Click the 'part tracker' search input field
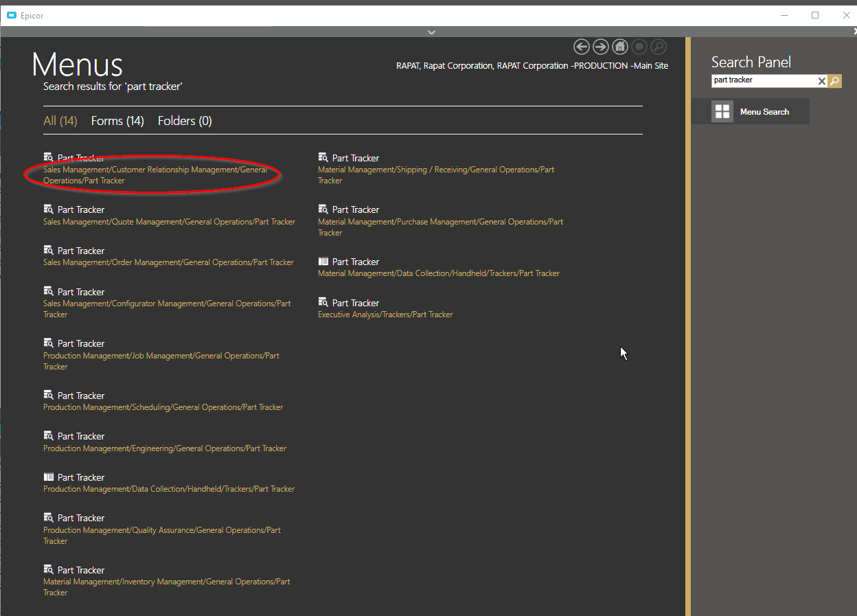This screenshot has height=616, width=857. pyautogui.click(x=762, y=81)
